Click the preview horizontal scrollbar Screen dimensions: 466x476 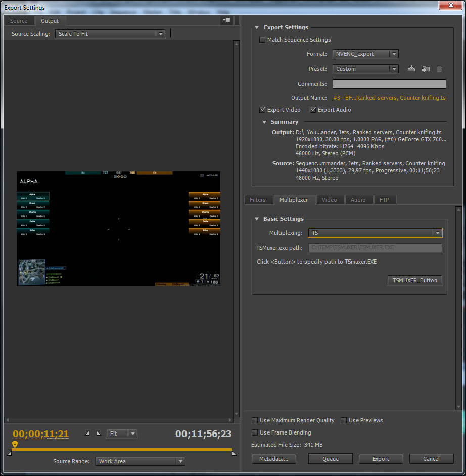[119, 420]
